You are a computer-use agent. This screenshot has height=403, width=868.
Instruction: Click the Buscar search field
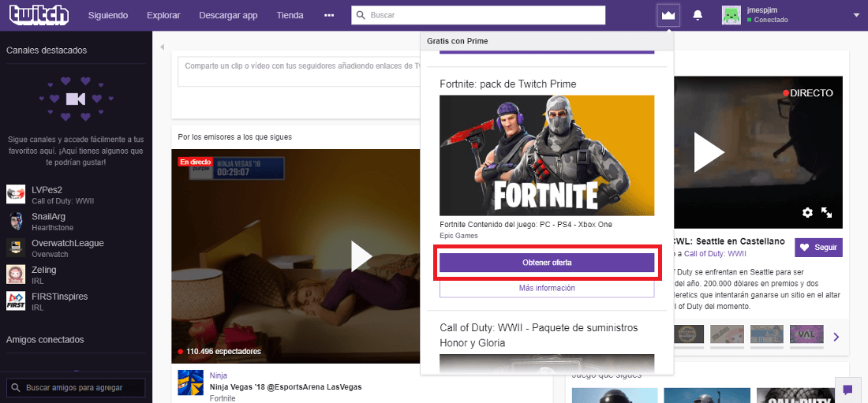(478, 16)
